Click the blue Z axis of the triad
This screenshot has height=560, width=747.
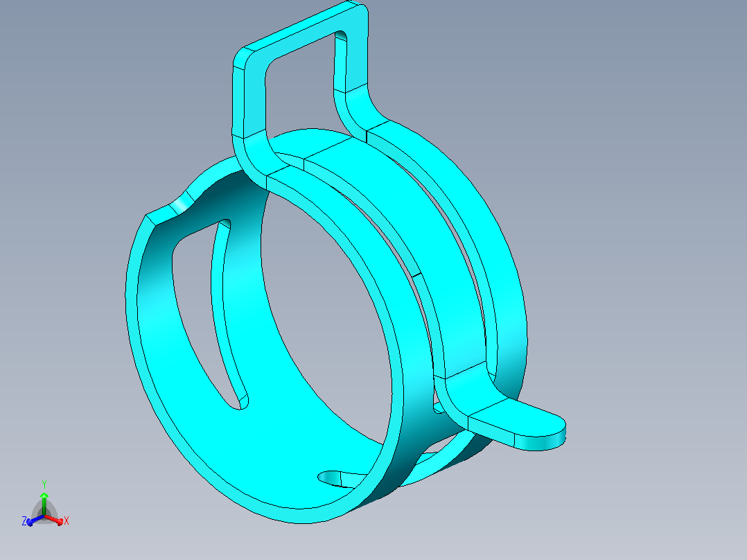point(35,520)
